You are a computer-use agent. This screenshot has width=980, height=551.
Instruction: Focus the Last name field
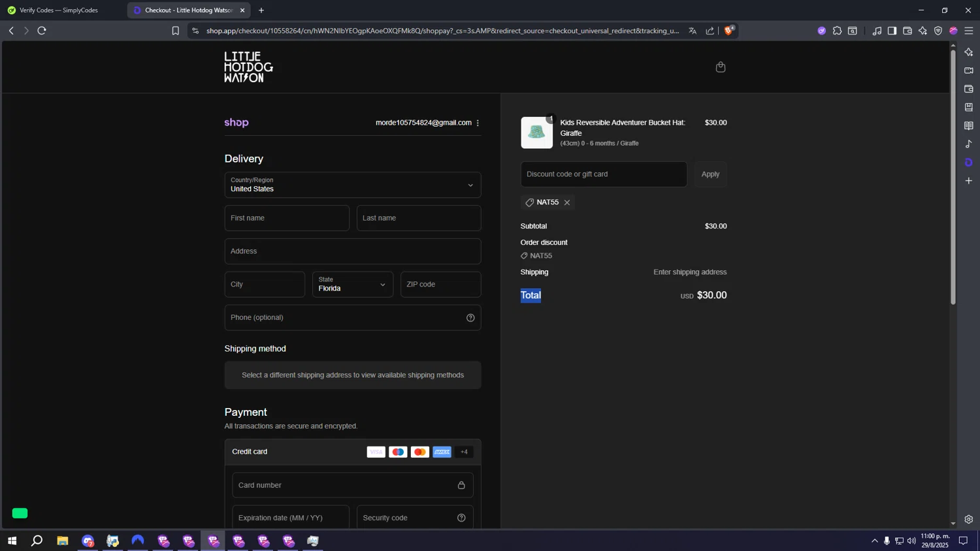coord(419,218)
